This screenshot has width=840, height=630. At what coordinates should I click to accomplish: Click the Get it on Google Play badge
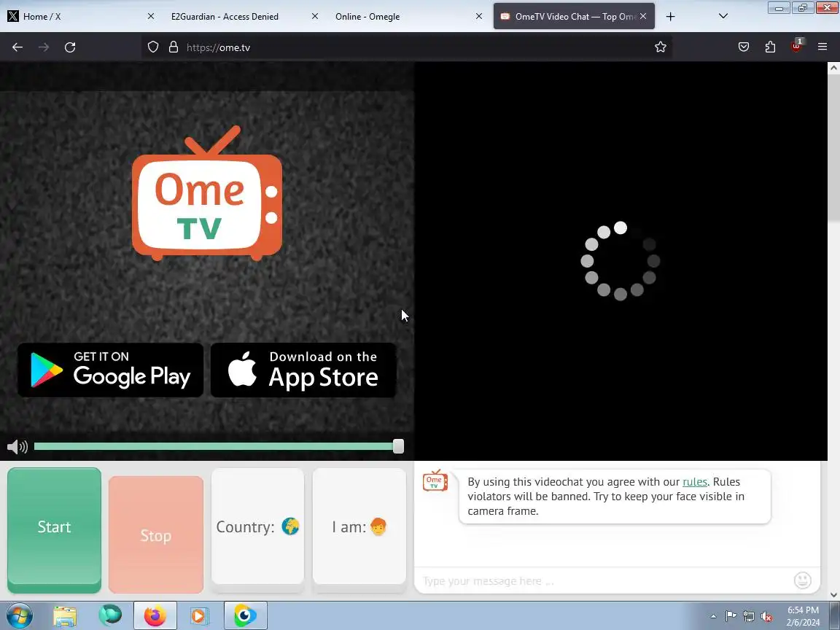pyautogui.click(x=110, y=370)
